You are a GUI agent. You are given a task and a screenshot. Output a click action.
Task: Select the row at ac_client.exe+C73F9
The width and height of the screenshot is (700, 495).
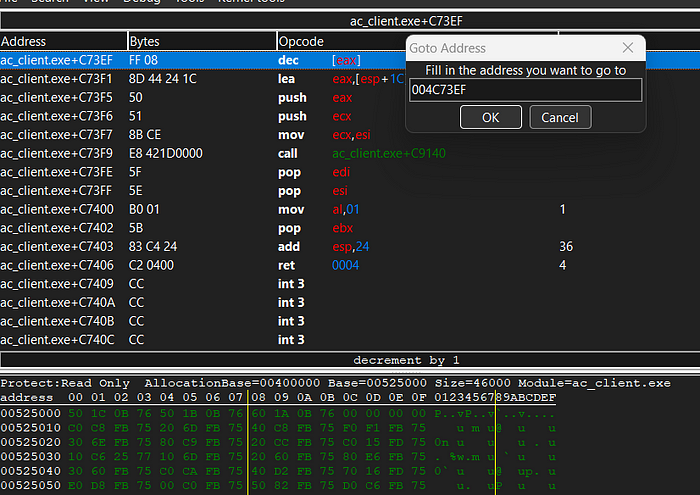pyautogui.click(x=350, y=154)
